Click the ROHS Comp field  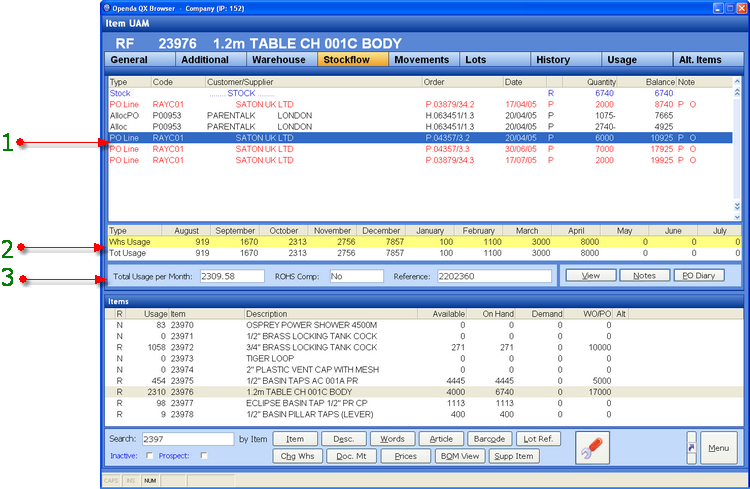357,276
